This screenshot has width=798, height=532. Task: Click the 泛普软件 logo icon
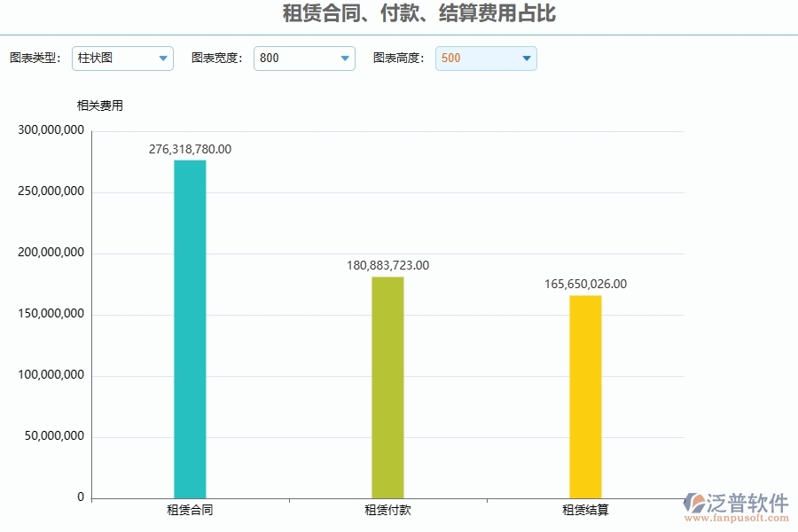coord(697,502)
